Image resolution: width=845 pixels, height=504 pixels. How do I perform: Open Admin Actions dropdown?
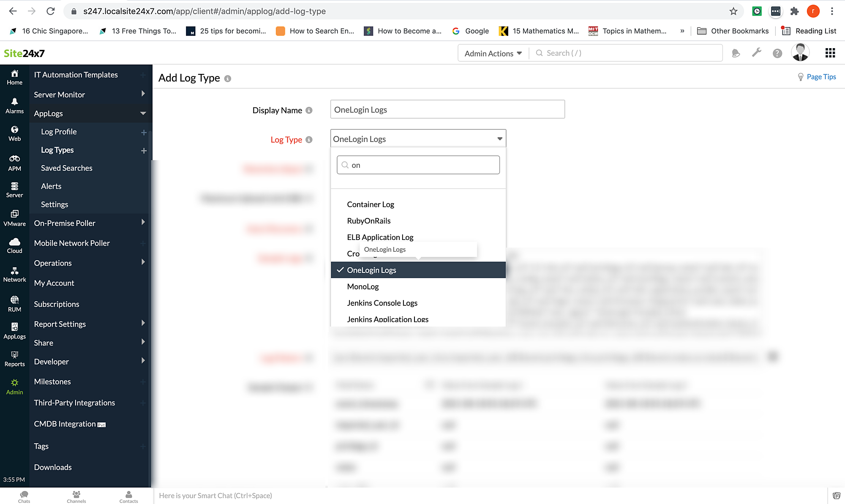493,53
